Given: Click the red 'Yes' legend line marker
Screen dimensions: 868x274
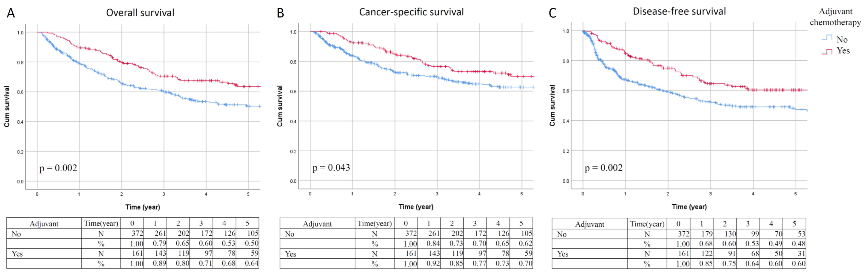Looking at the screenshot, I should tap(827, 51).
